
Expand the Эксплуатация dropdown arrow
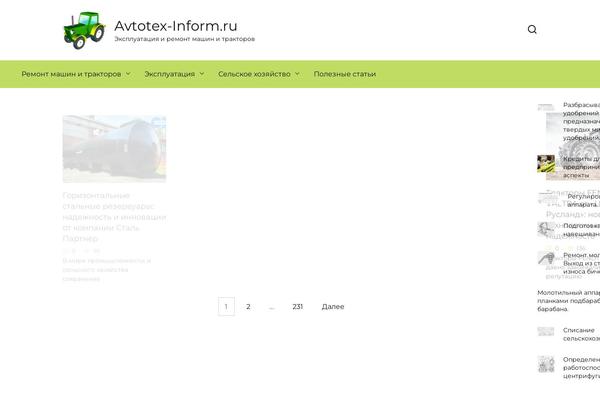202,74
